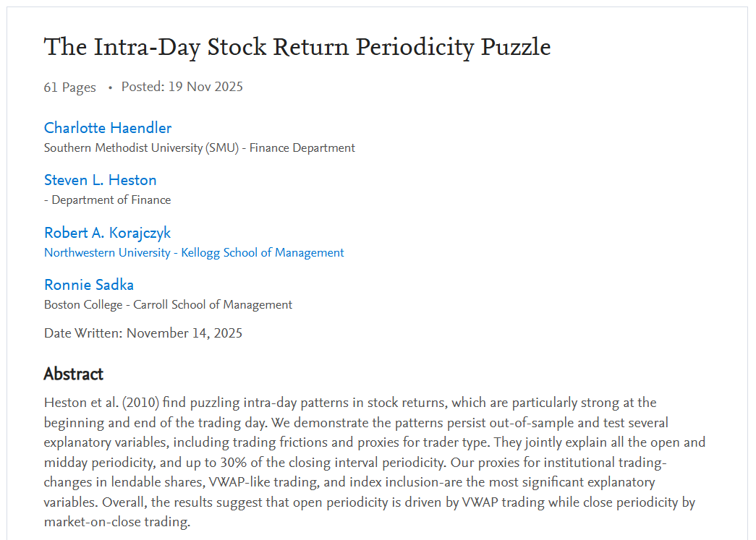Click the "61 Pages" page count
This screenshot has width=756, height=540.
[x=69, y=87]
